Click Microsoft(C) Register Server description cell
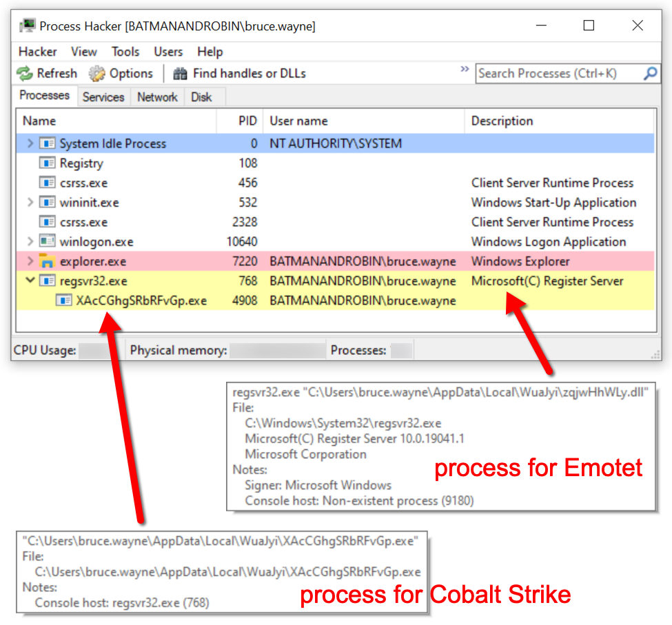Image resolution: width=672 pixels, height=625 pixels. point(547,281)
